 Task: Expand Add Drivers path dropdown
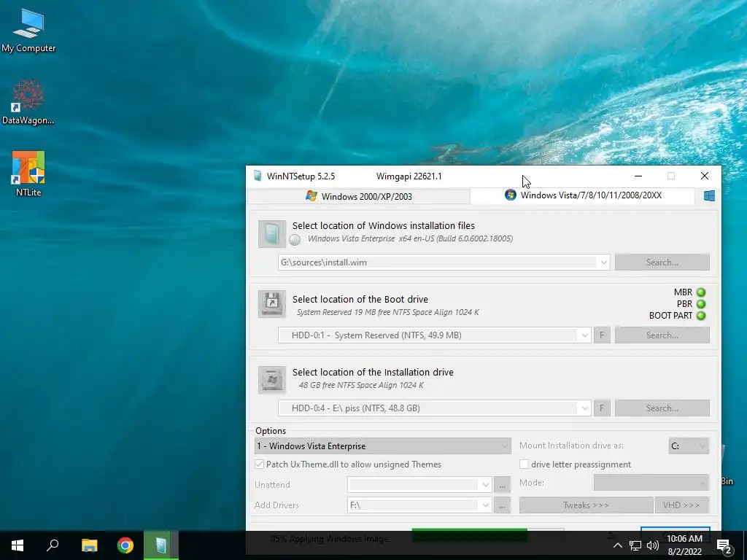tap(485, 505)
